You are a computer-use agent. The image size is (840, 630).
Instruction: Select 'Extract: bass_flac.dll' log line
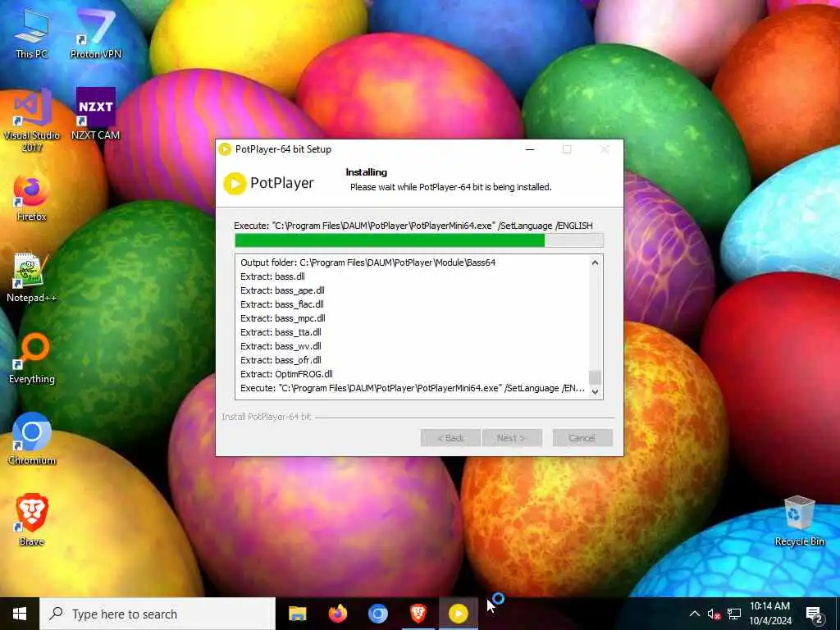pyautogui.click(x=282, y=304)
